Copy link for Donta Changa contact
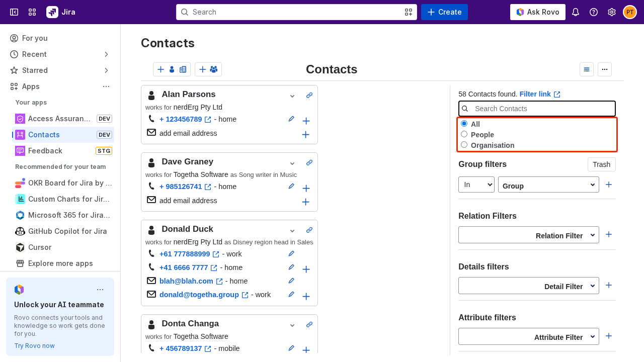This screenshot has height=362, width=644. 309,324
